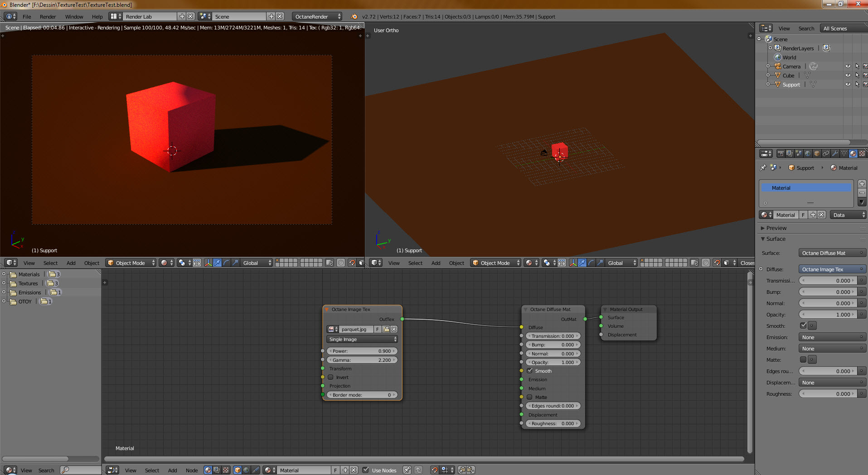
Task: Open the Help menu
Action: tap(97, 17)
